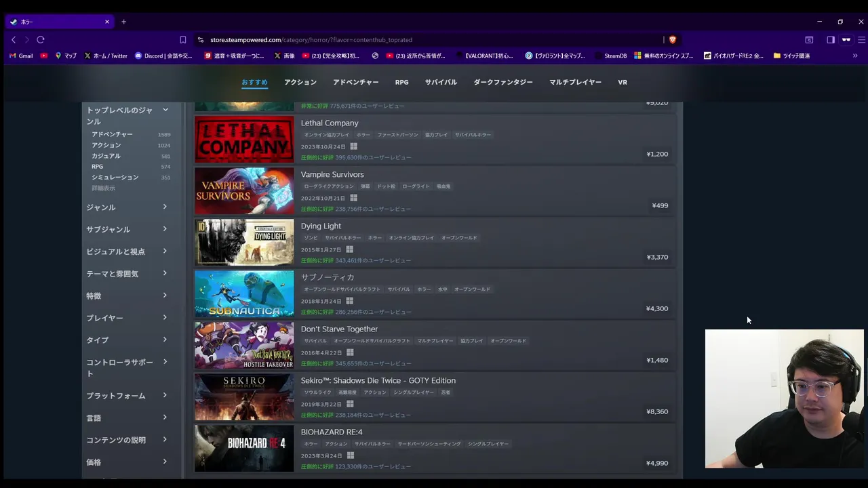868x488 pixels.
Task: Open the Gmail bookmark
Action: pyautogui.click(x=21, y=56)
